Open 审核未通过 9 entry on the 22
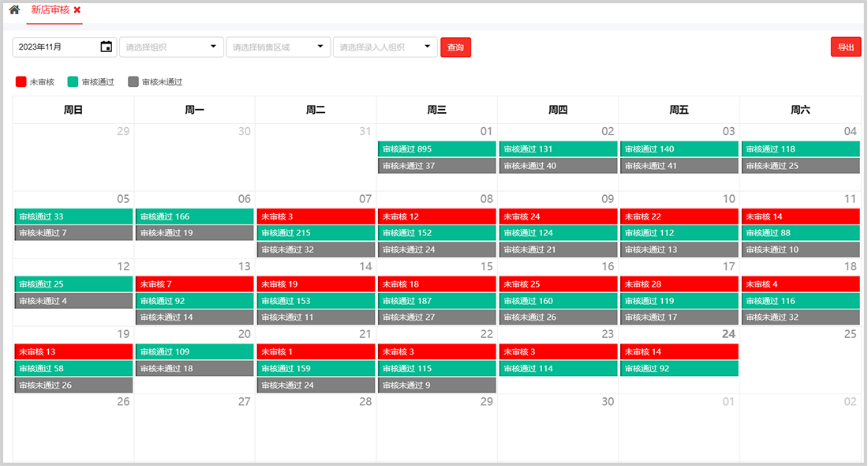868x466 pixels. [x=436, y=385]
